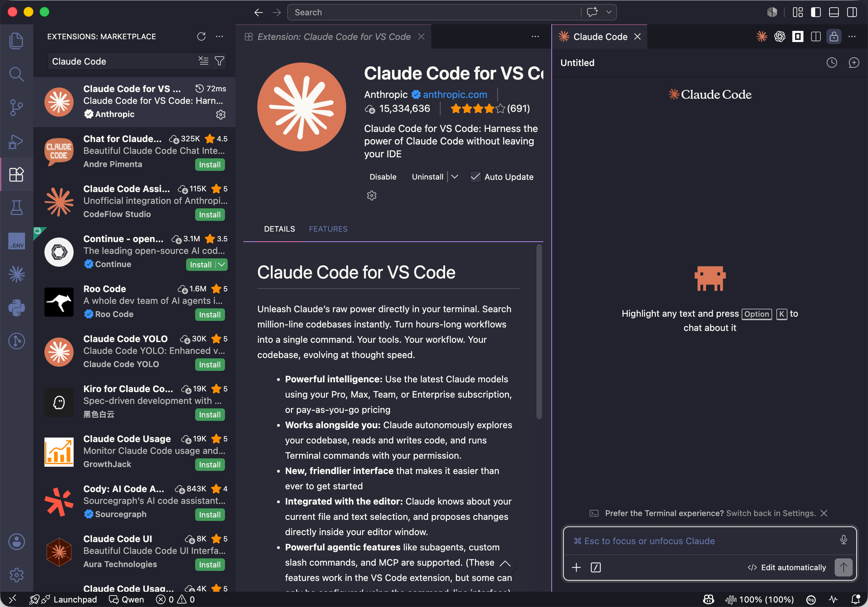The image size is (868, 607).
Task: Click the microphone voice input icon
Action: [x=843, y=540]
